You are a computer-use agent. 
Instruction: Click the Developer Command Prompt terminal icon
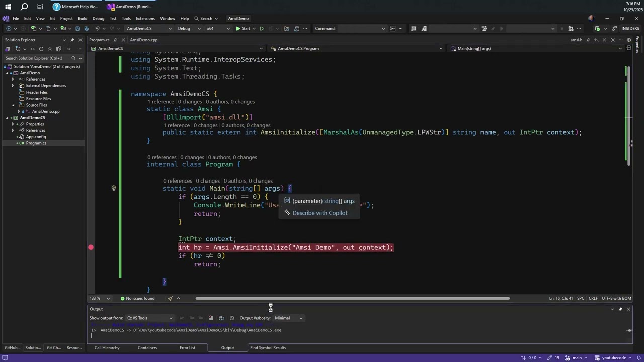393,28
